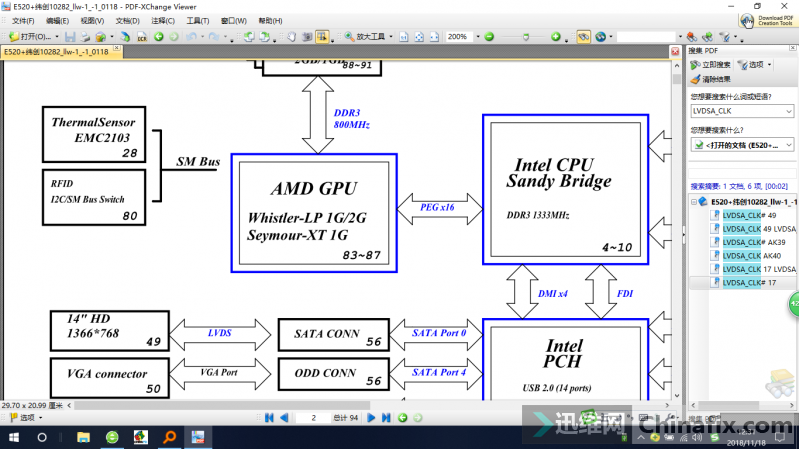Screen dimensions: 799x449
Task: Click the Save floppy disk icon
Action: coord(70,37)
